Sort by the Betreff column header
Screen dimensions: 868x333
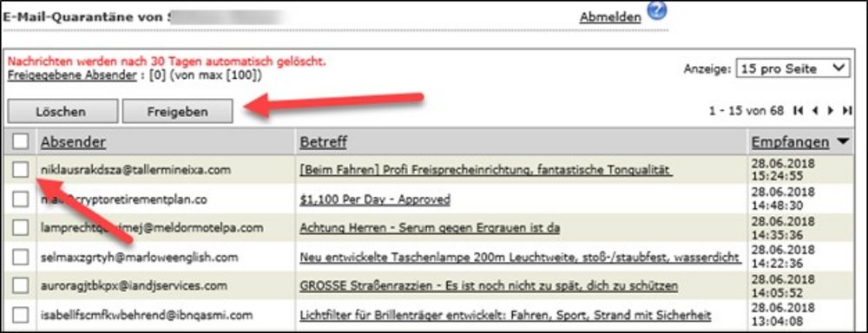pos(323,142)
